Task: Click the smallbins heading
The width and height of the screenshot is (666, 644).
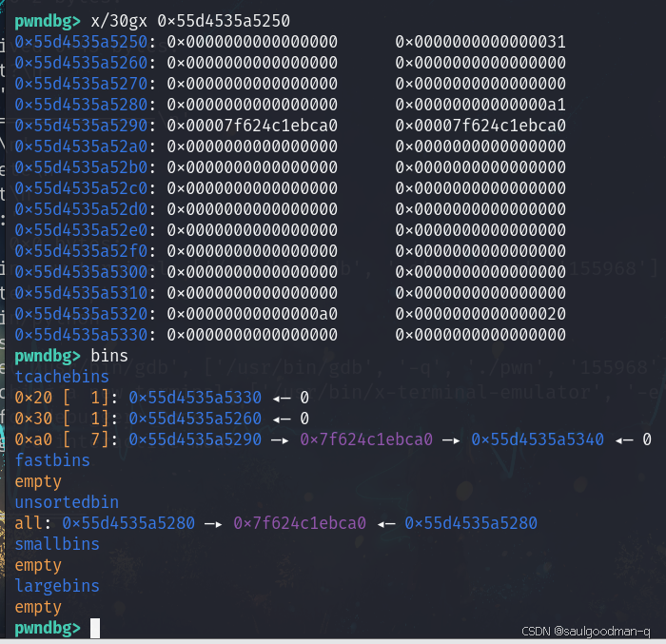Action: (57, 544)
